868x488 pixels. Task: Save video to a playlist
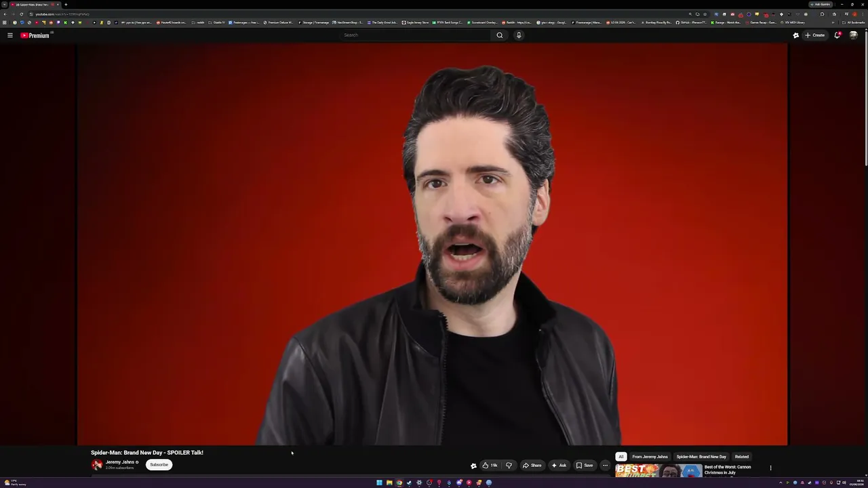pyautogui.click(x=585, y=466)
